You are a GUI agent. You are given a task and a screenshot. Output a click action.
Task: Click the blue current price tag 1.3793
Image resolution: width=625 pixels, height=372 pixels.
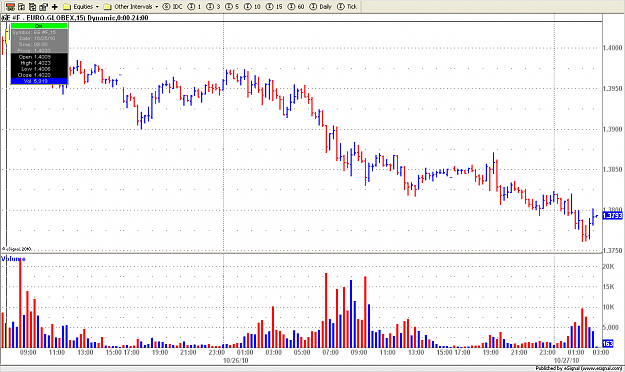[x=613, y=216]
